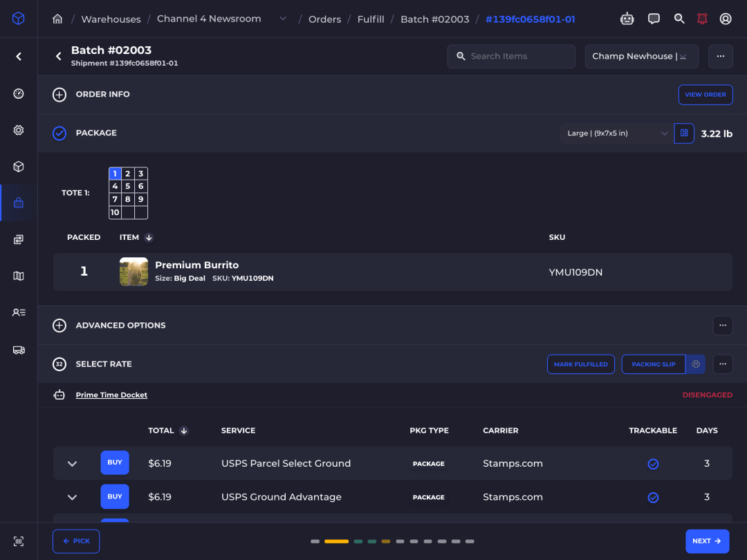Open the Prime Time Docket link
This screenshot has width=747, height=560.
111,395
